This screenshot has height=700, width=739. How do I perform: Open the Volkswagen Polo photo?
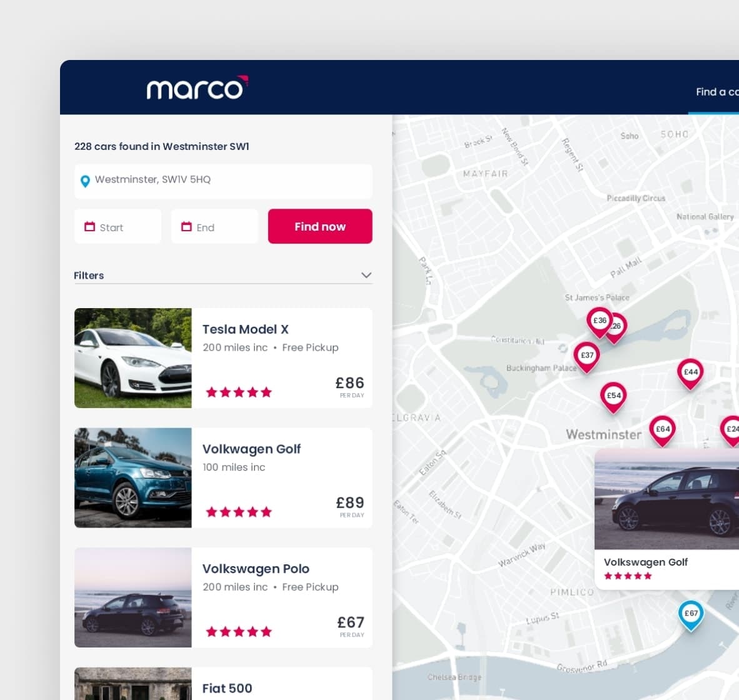[x=133, y=597]
